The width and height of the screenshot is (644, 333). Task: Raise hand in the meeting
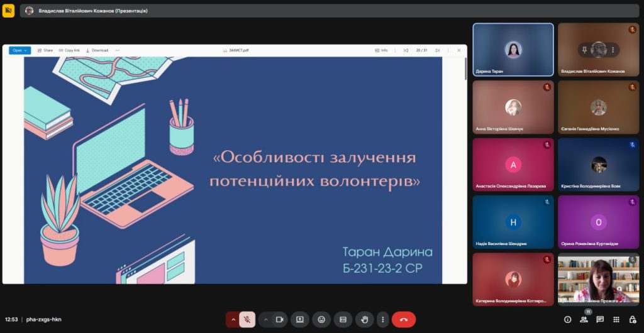pyautogui.click(x=364, y=319)
